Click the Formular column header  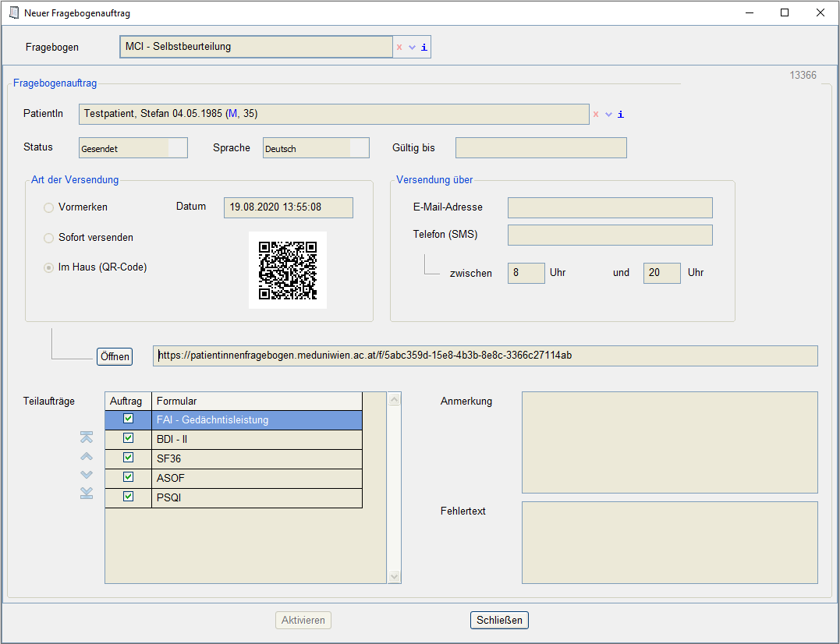coord(256,401)
